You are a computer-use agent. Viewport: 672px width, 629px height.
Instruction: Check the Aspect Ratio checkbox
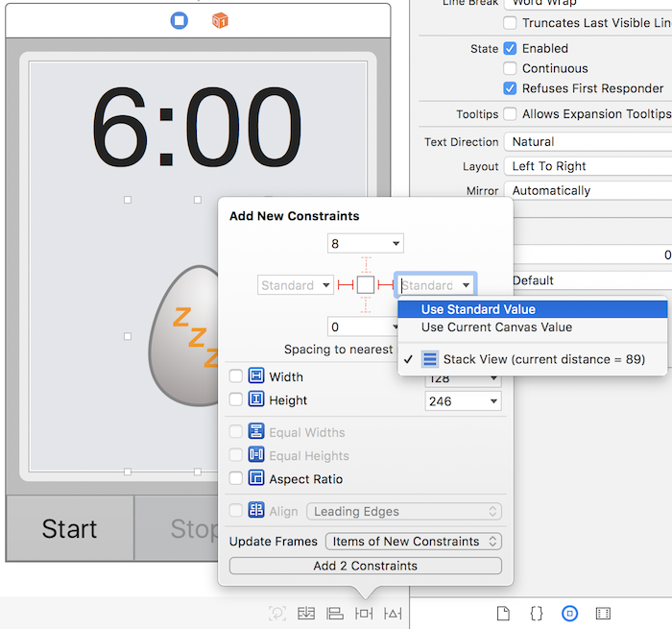(x=236, y=479)
